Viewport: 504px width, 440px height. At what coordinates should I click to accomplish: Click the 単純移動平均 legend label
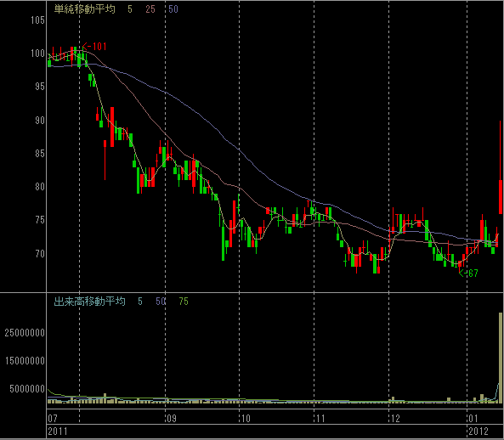point(84,9)
